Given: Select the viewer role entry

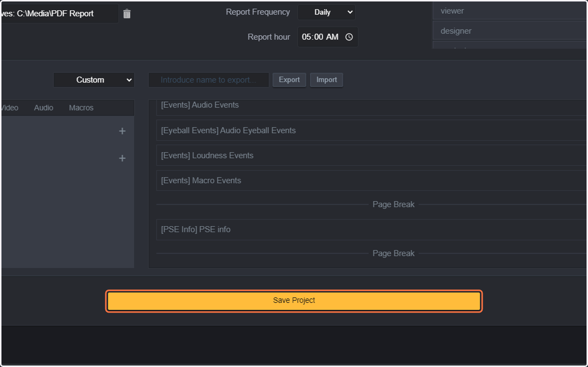Looking at the screenshot, I should [510, 11].
